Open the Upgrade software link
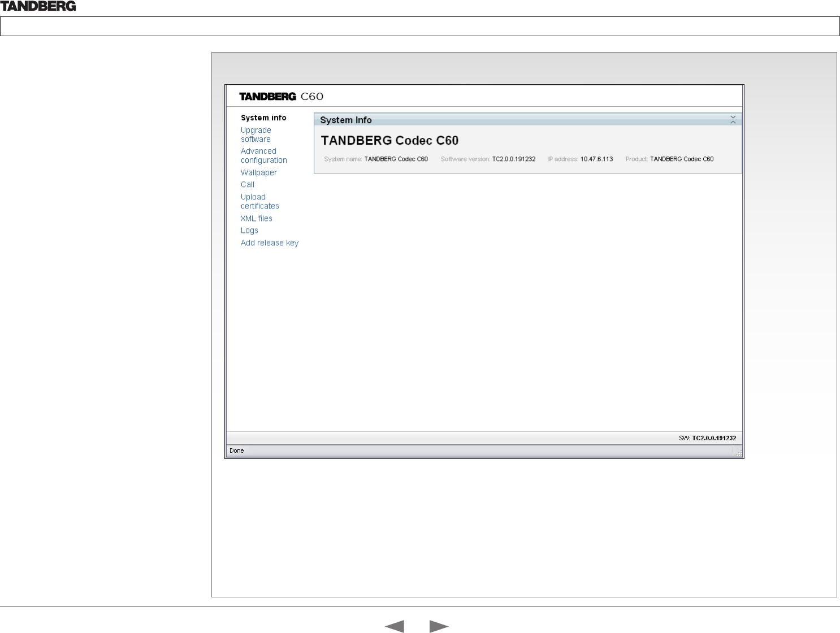The image size is (840, 633). click(x=256, y=135)
